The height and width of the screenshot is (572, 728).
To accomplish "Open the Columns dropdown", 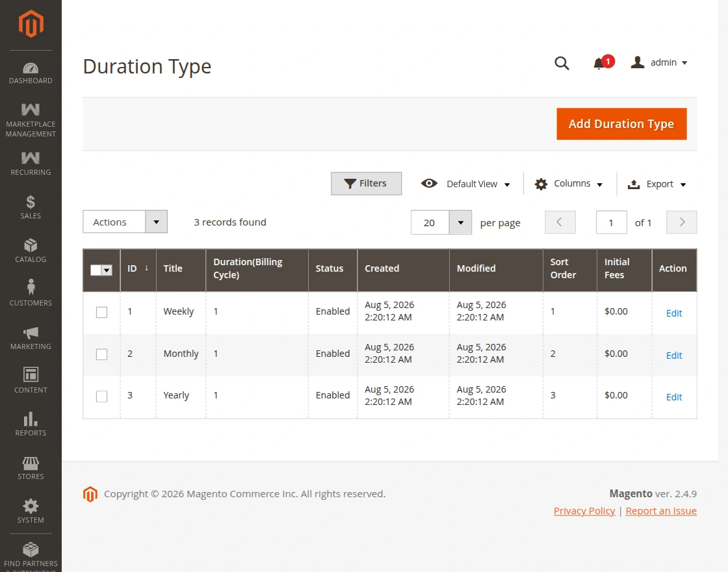I will click(x=568, y=184).
